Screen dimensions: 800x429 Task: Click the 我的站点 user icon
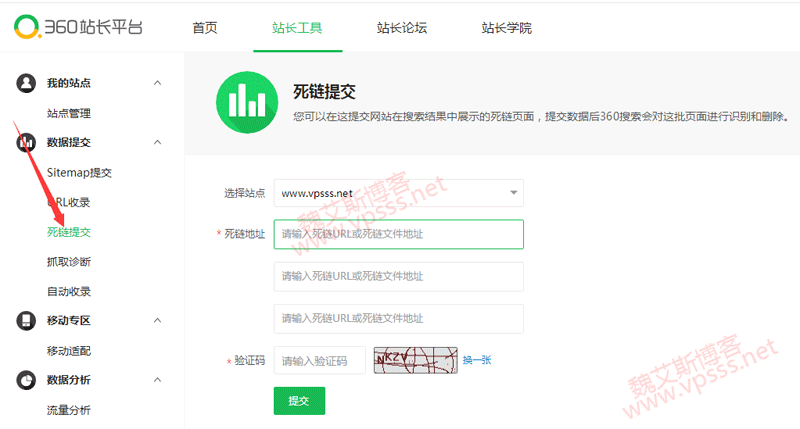pos(26,83)
